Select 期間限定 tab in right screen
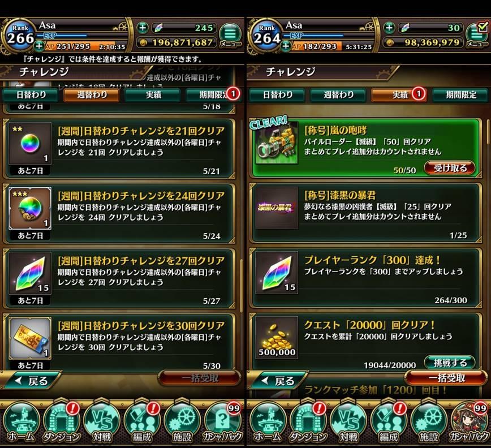This screenshot has width=491, height=448. 460,94
